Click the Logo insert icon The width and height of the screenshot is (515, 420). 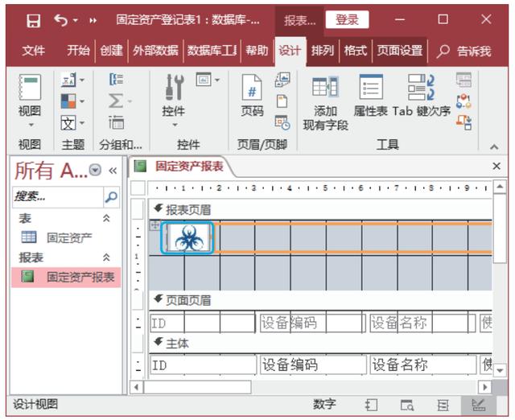tap(282, 80)
